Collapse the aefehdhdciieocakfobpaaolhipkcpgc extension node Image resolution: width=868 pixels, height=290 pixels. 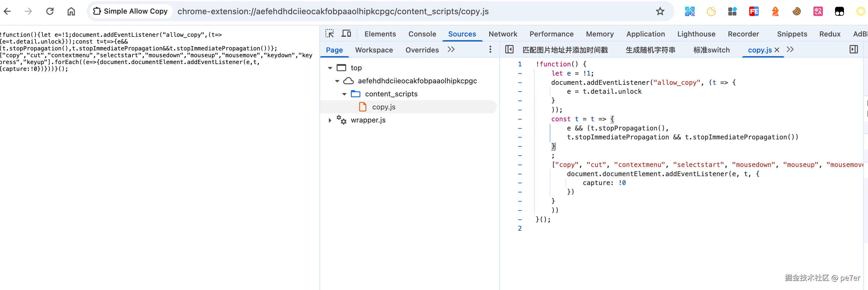pyautogui.click(x=337, y=81)
